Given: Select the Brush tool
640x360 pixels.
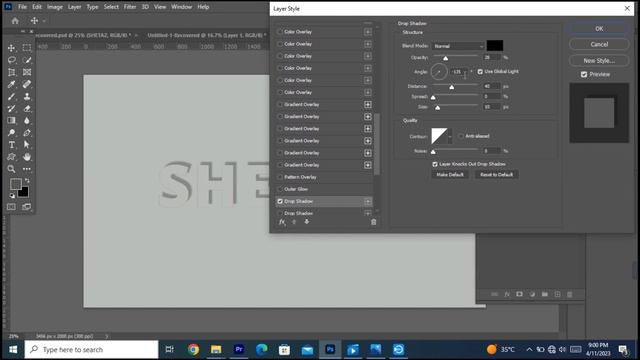Looking at the screenshot, I should 11,97.
